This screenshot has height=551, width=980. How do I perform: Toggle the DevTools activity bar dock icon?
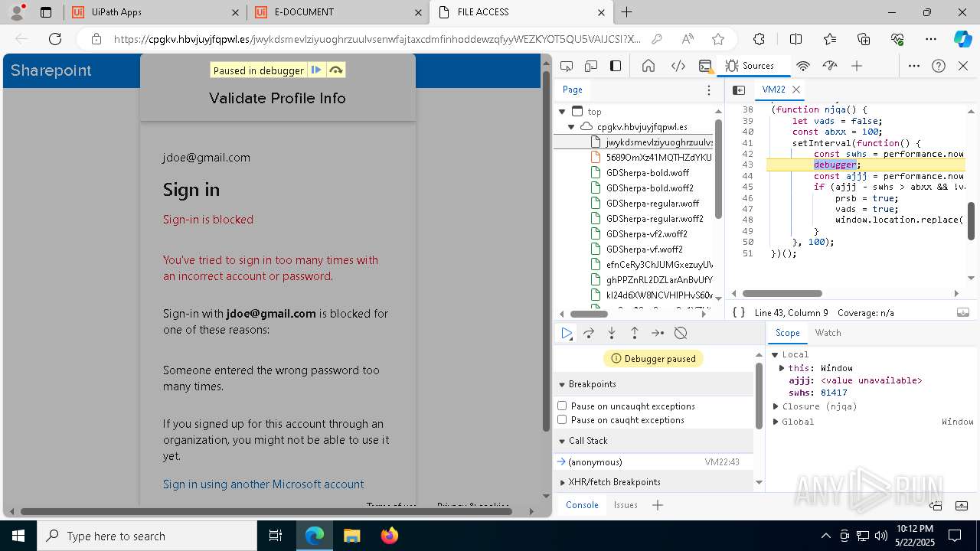616,66
